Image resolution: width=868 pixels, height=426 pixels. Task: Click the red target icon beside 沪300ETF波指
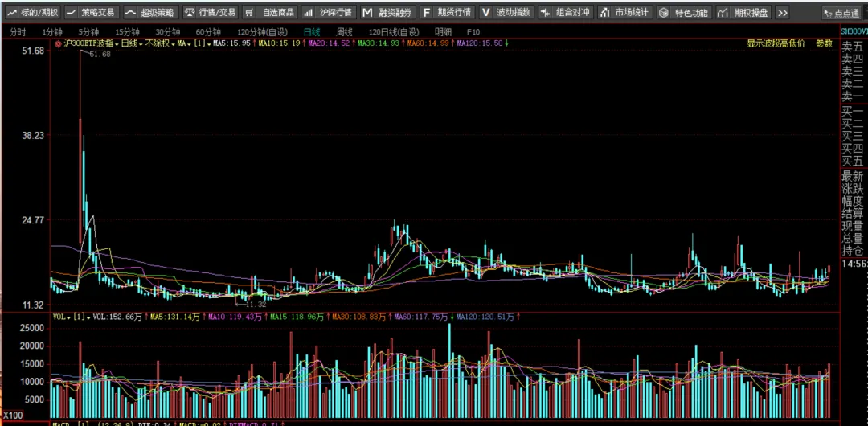tap(58, 43)
